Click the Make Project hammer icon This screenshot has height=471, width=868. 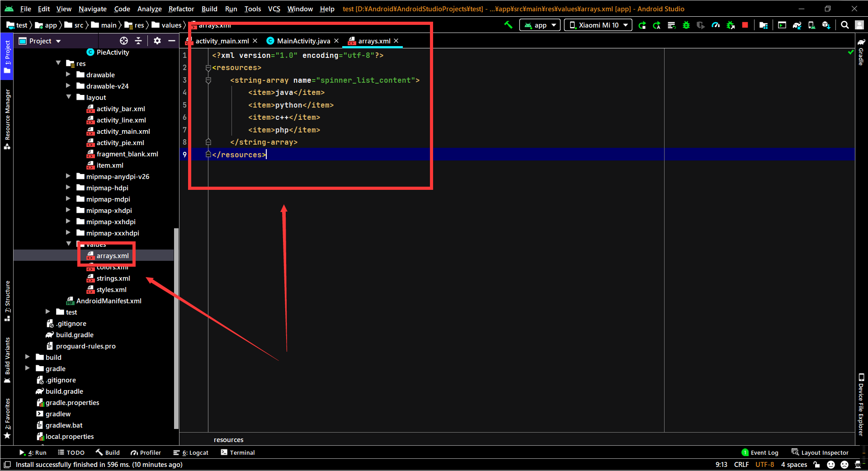point(508,25)
